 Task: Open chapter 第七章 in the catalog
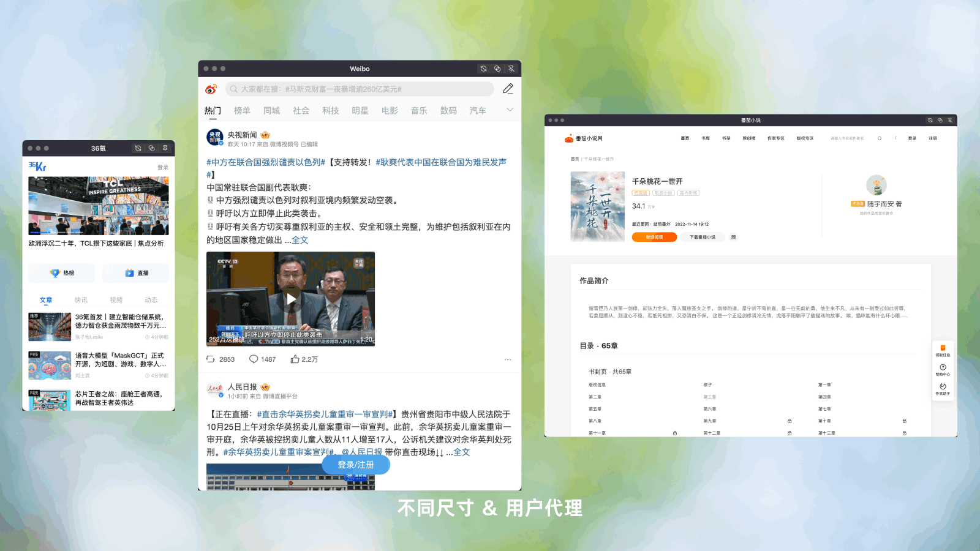824,409
